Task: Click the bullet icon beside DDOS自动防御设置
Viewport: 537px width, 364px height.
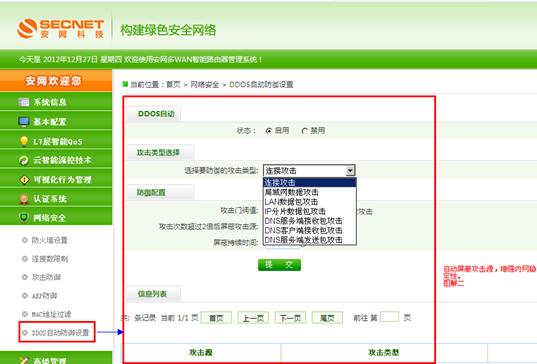Action: (24, 332)
